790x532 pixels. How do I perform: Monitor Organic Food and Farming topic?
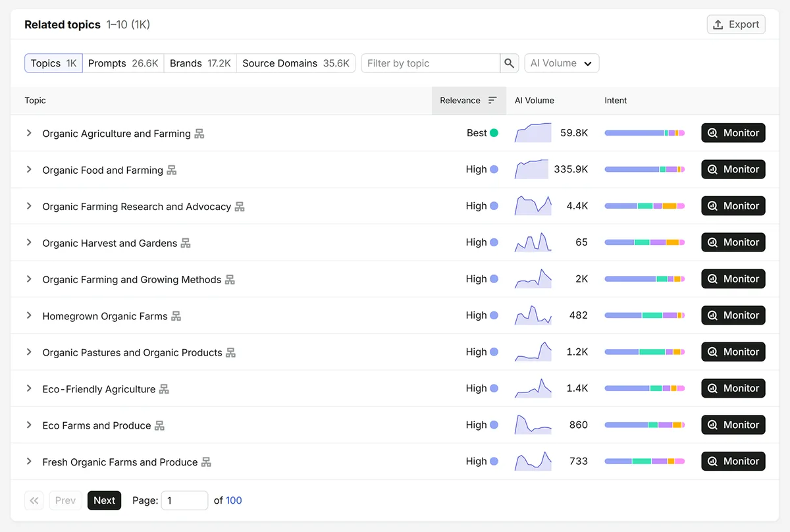733,169
